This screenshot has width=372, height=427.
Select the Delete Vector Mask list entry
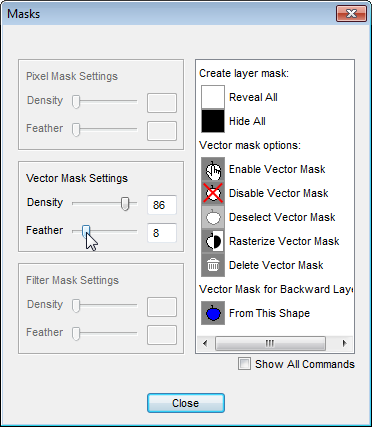(x=277, y=265)
